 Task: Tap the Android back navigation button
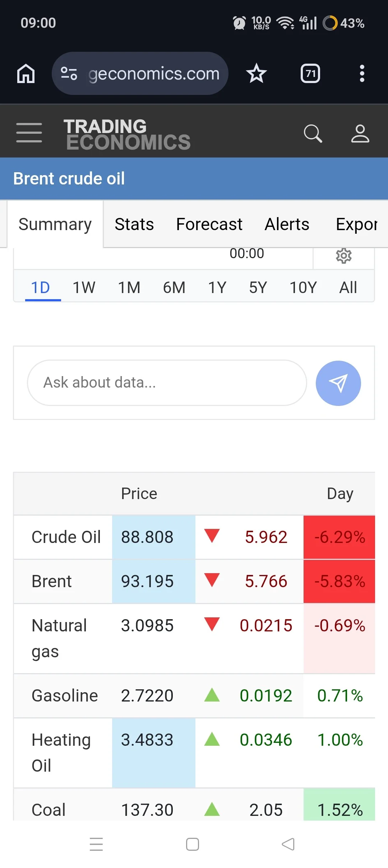[288, 844]
